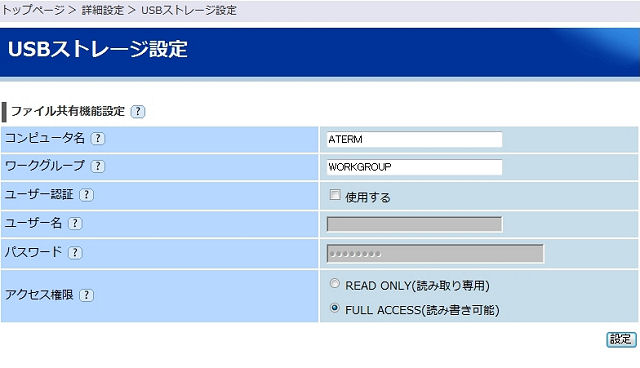
Task: View help for パスワード field
Action: click(75, 253)
